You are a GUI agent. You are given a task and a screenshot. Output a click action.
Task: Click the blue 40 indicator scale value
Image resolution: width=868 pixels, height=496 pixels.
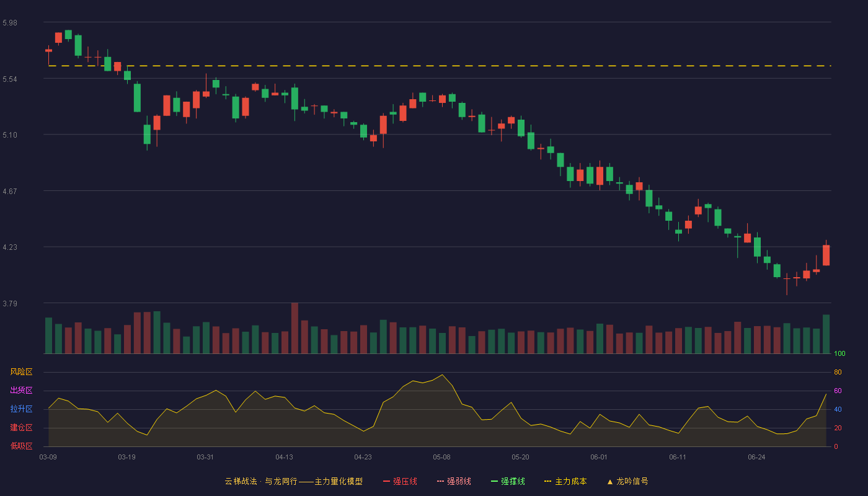tap(838, 409)
